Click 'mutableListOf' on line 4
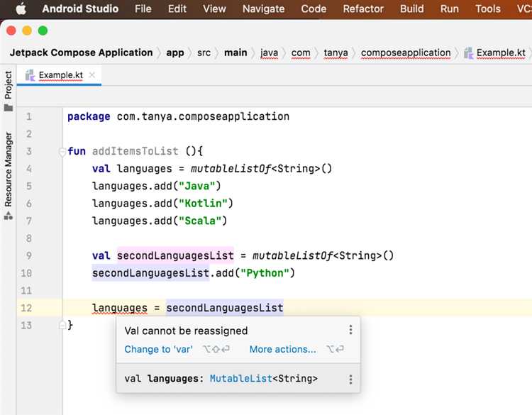The image size is (532, 415). (231, 169)
